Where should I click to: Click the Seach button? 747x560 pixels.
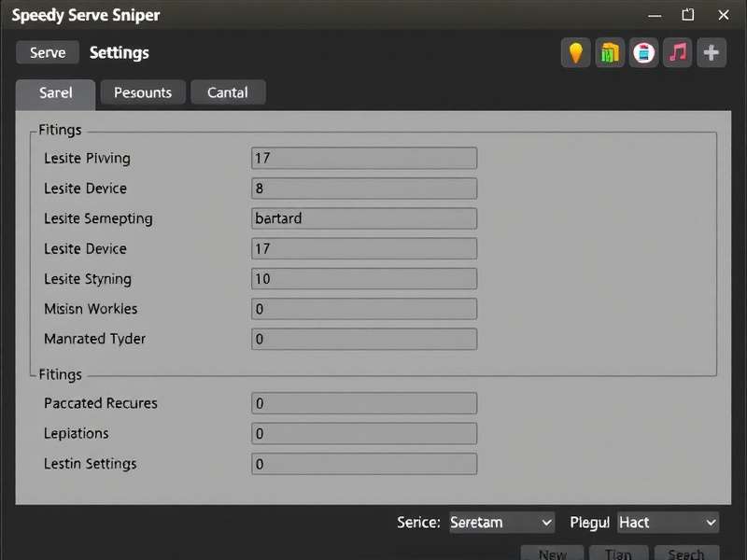click(686, 553)
